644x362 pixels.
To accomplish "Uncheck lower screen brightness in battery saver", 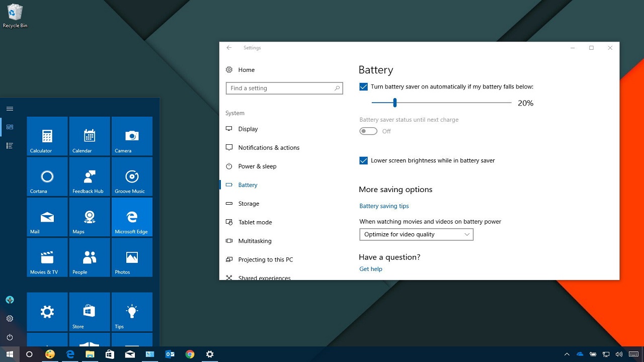I will [363, 161].
